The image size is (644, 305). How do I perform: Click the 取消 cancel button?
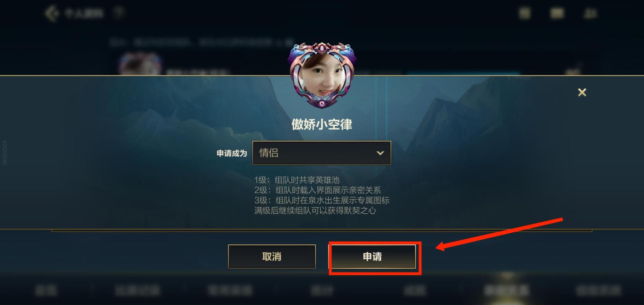coord(272,256)
